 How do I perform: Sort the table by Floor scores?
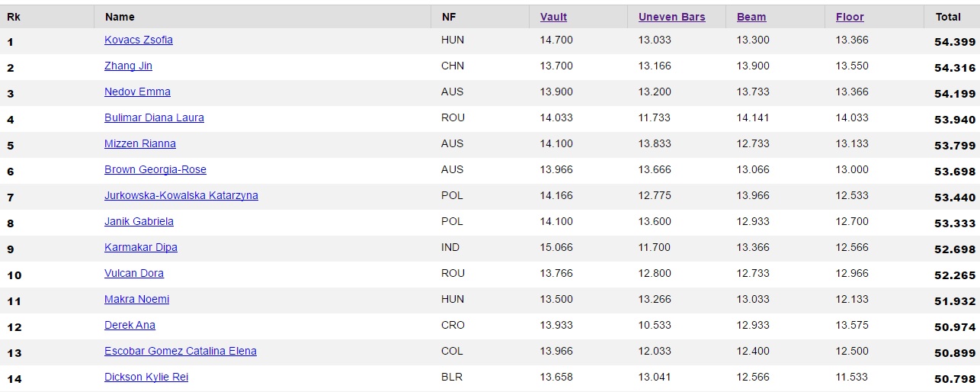point(850,17)
